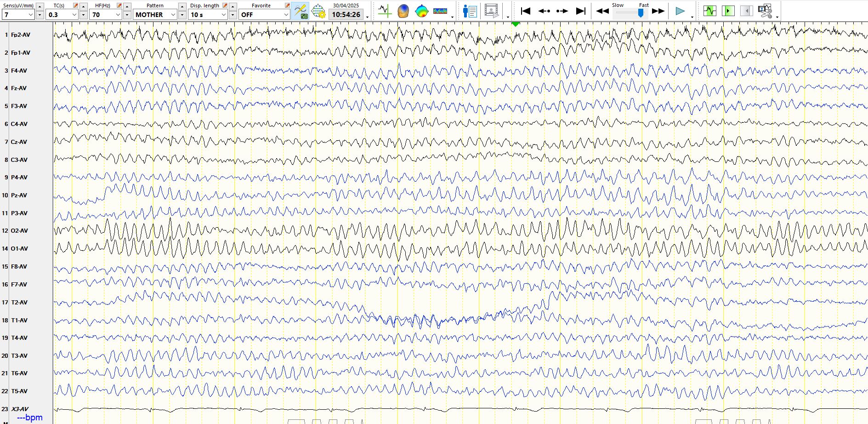
Task: Expand the HF(Hz) filter dropdown
Action: (118, 15)
